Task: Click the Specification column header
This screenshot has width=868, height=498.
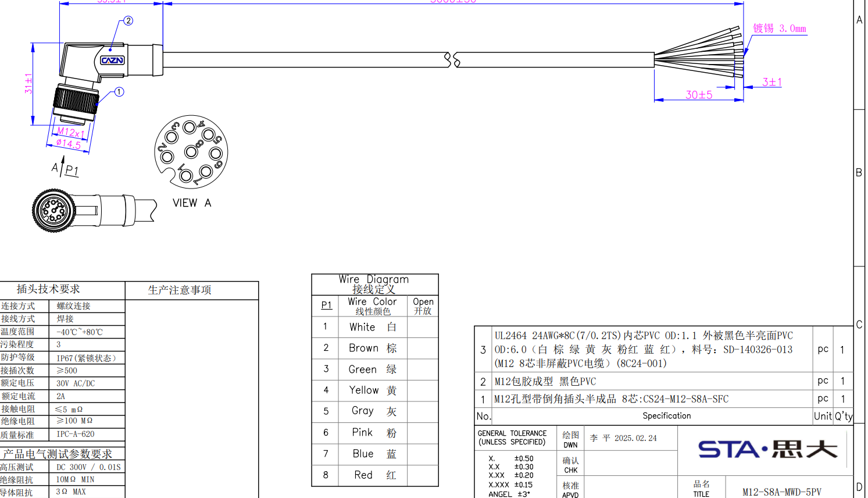Action: [x=666, y=416]
